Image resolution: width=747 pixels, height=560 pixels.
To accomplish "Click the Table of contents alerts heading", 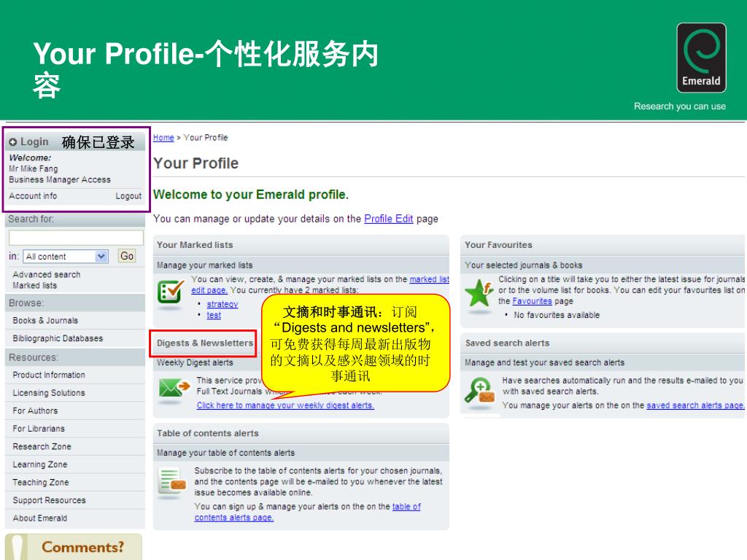I will 208,433.
